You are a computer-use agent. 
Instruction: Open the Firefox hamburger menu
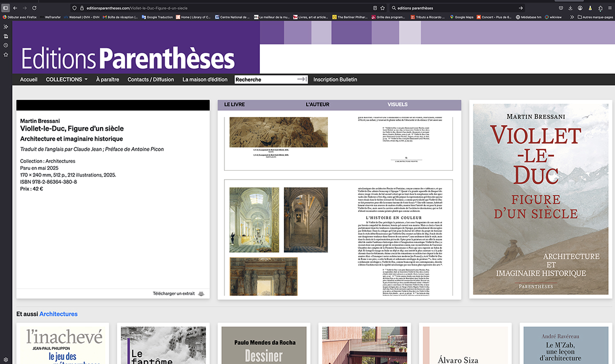(x=609, y=8)
